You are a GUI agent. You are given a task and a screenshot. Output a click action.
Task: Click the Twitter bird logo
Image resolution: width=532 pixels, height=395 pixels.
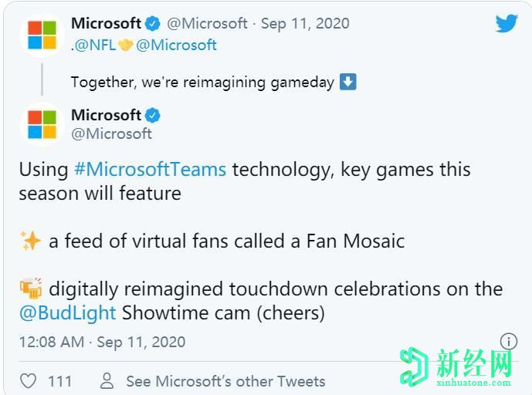pyautogui.click(x=507, y=23)
